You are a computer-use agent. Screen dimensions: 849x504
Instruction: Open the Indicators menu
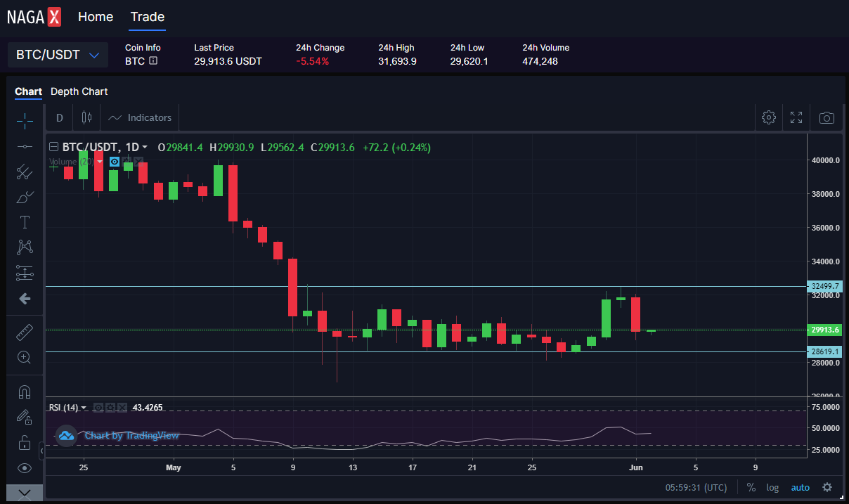tap(140, 118)
